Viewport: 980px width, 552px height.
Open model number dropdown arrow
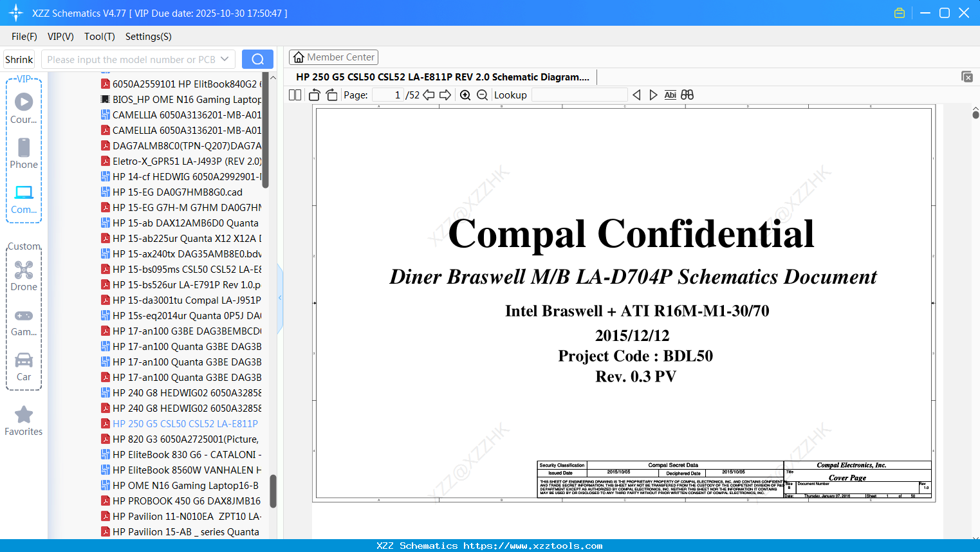coord(225,59)
